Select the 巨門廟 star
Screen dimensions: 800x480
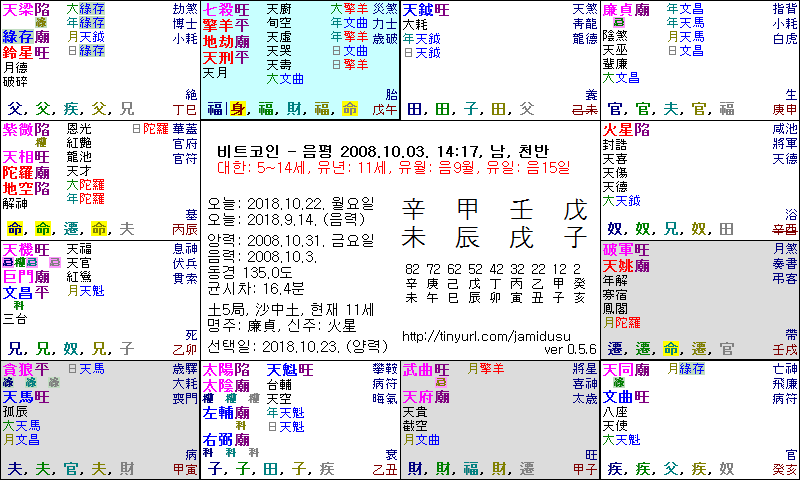point(26,277)
